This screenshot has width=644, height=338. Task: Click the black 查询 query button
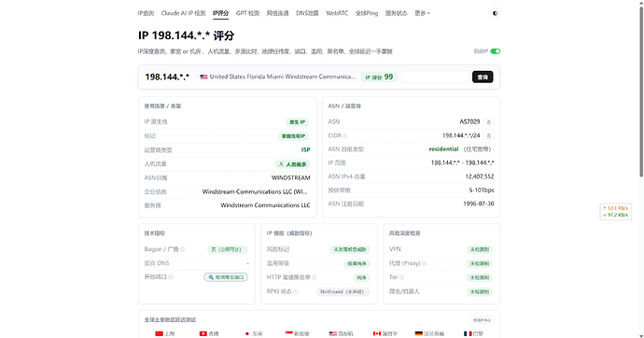(x=483, y=77)
